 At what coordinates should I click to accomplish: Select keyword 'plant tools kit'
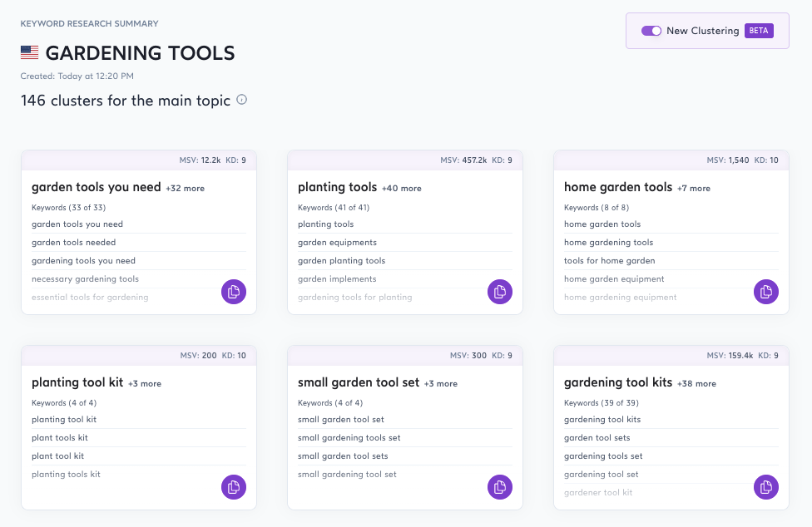coord(60,438)
